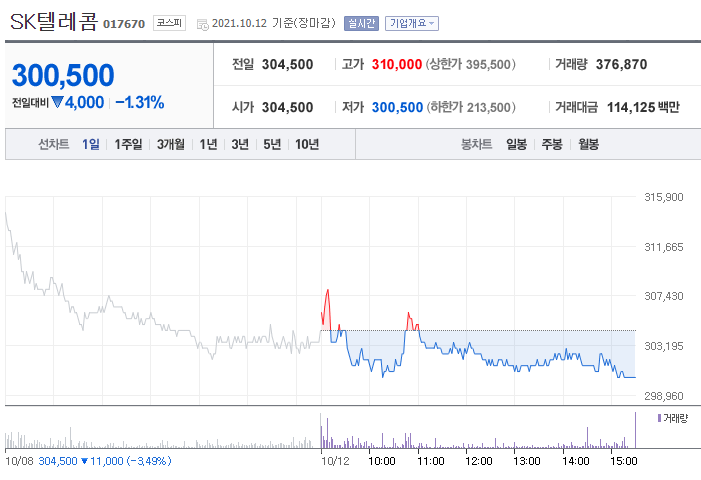Click the 315,900 y-axis label
This screenshot has height=480, width=701.
point(664,197)
